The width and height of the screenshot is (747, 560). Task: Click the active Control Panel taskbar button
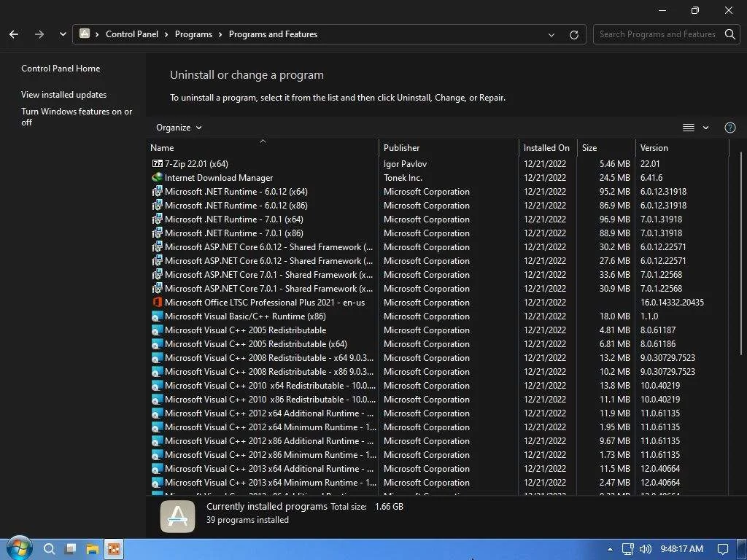(114, 549)
